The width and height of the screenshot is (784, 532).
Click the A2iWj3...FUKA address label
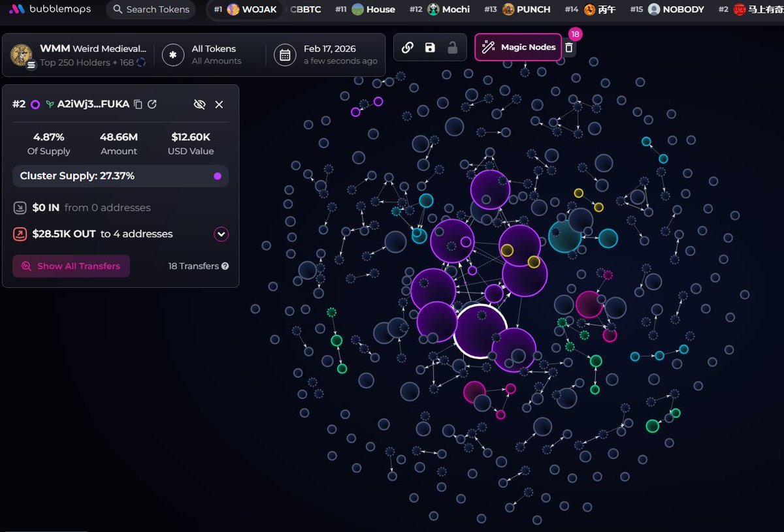(93, 104)
